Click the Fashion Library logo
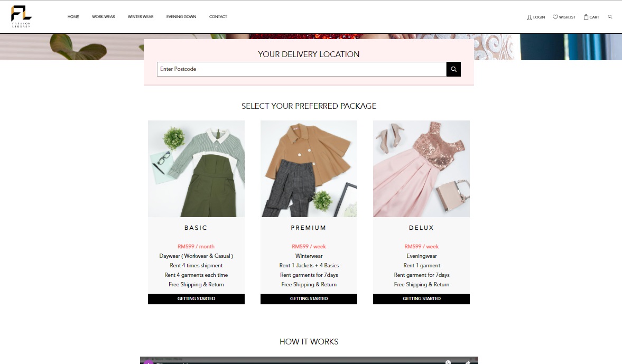Viewport: 622px width, 364px height. pos(22,16)
